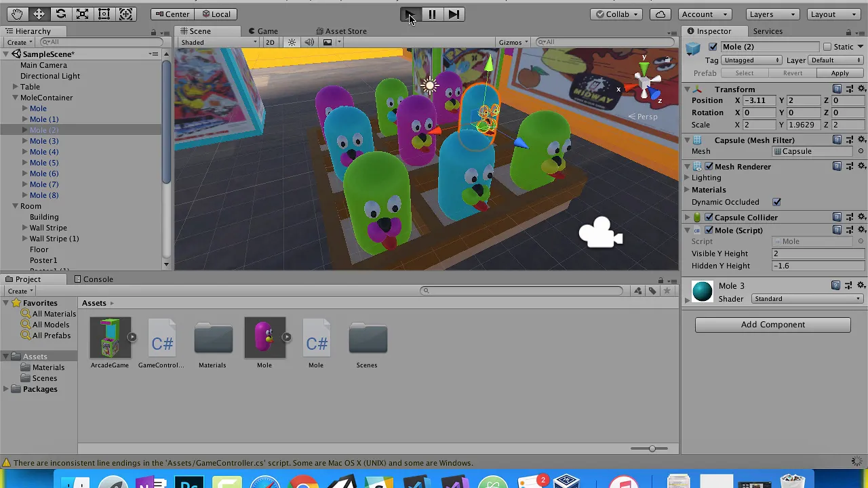868x488 pixels.
Task: Open the Layer Default dropdown
Action: 837,60
